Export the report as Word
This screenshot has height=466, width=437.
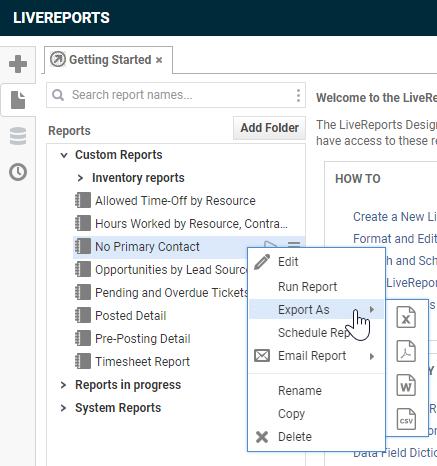coord(406,385)
